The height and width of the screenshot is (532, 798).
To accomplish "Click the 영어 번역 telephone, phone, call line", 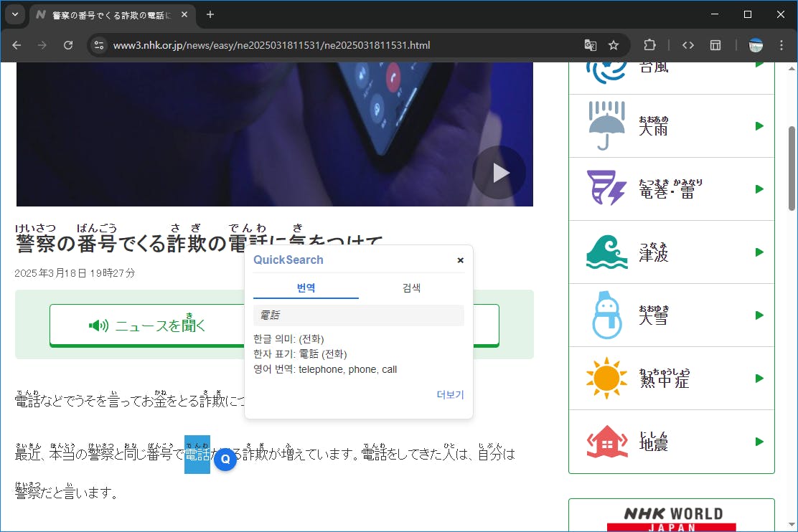I will tap(325, 369).
